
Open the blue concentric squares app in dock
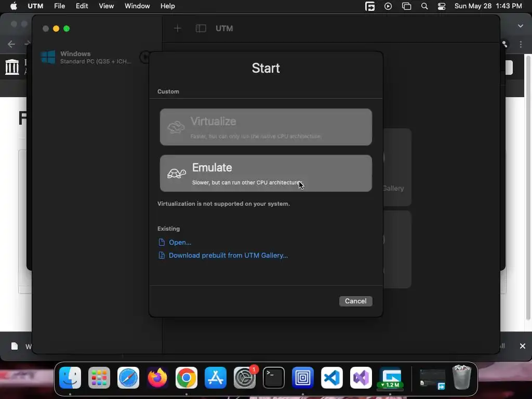[x=303, y=378]
